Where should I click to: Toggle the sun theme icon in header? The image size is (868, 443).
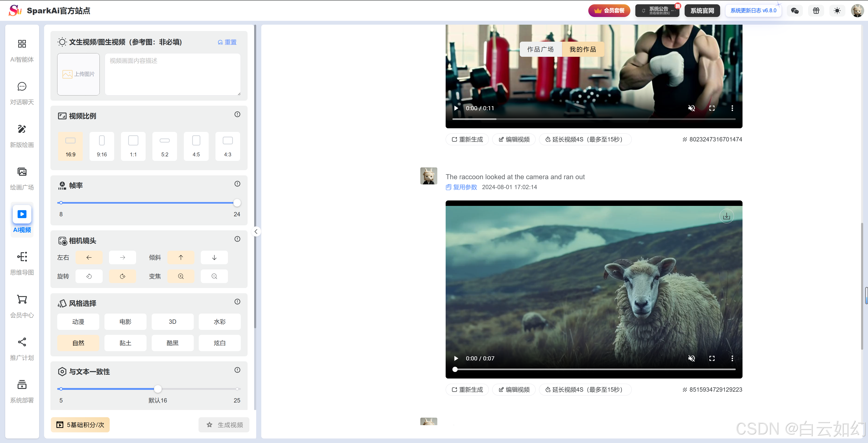[837, 11]
